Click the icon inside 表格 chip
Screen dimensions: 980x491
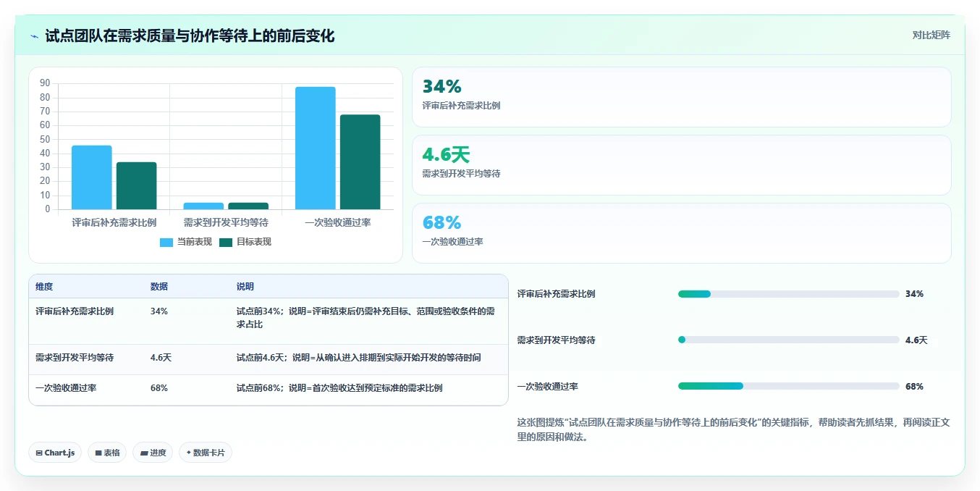98,453
